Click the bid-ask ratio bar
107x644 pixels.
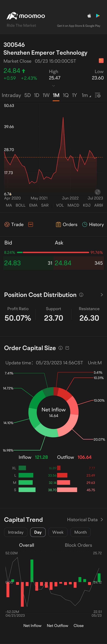coord(53,252)
